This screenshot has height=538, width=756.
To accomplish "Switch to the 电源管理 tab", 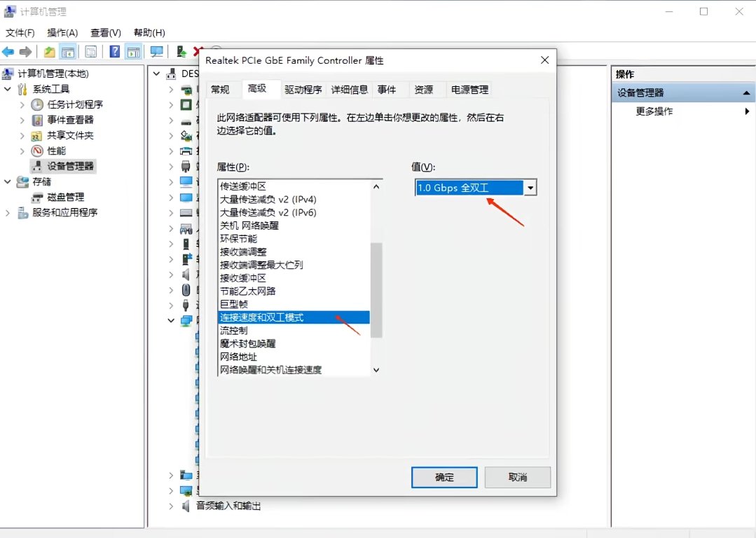I will click(469, 90).
